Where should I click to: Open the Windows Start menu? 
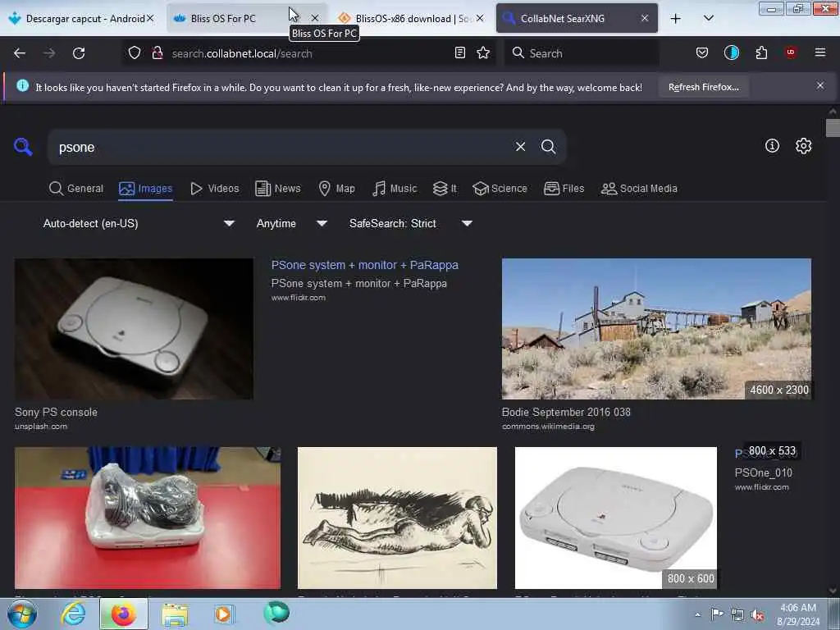(x=22, y=614)
